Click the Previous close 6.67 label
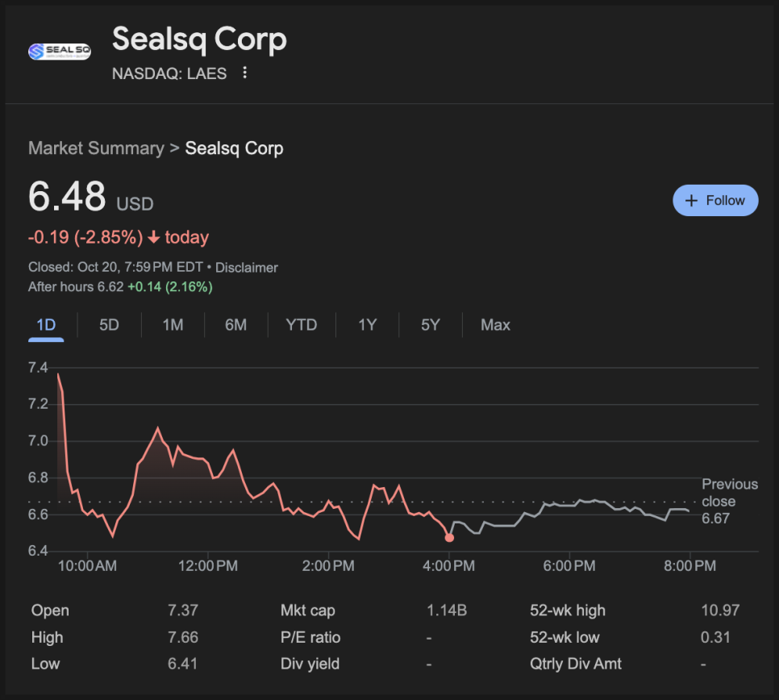 (x=729, y=501)
